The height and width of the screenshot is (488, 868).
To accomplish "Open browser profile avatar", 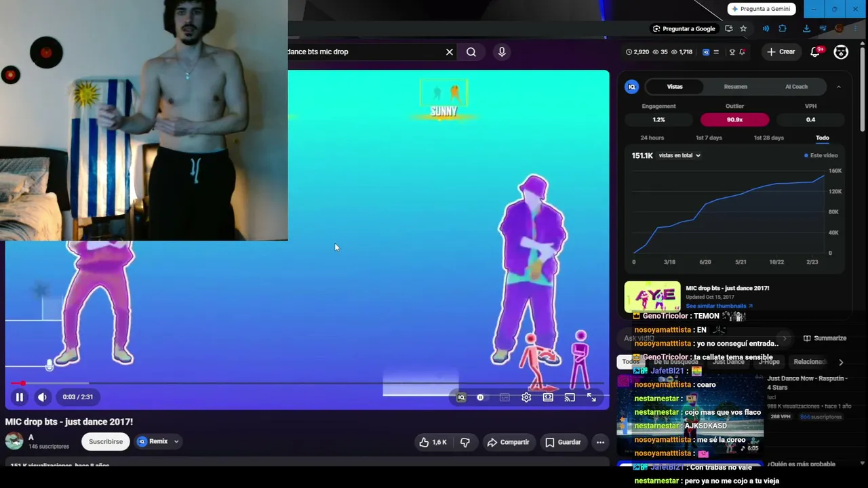I will pyautogui.click(x=840, y=28).
